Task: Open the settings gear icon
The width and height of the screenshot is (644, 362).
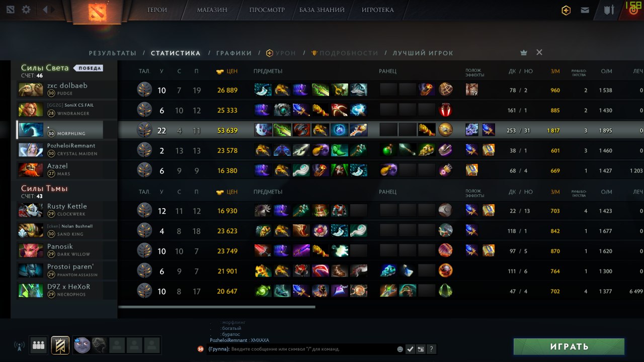Action: tap(26, 10)
